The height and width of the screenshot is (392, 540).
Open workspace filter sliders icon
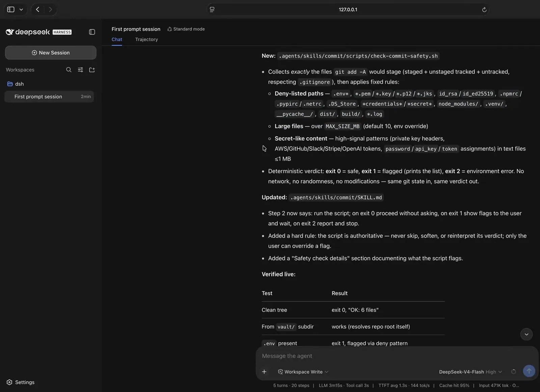[x=80, y=70]
